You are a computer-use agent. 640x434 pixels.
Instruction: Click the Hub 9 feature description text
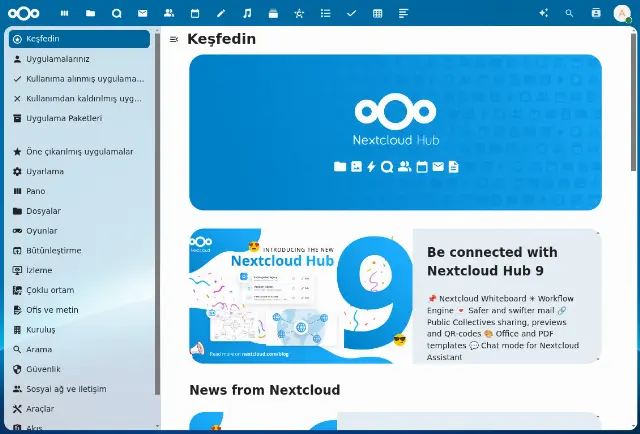point(503,327)
